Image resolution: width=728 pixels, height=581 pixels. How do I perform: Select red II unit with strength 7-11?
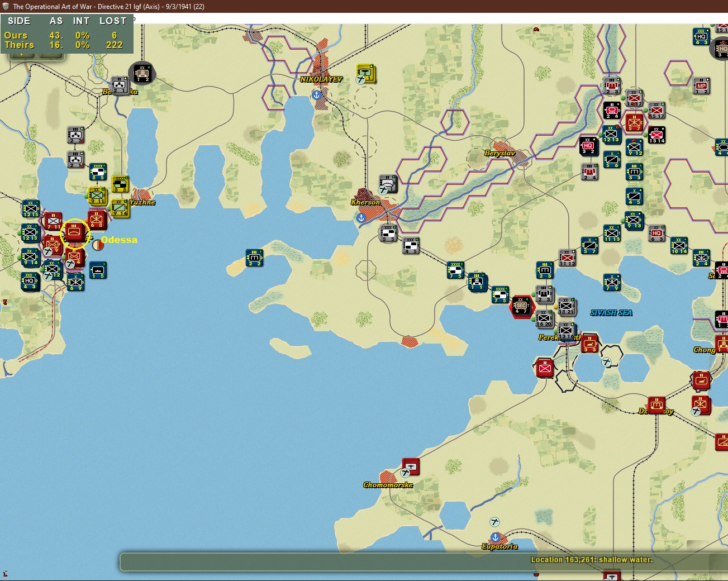tap(54, 221)
